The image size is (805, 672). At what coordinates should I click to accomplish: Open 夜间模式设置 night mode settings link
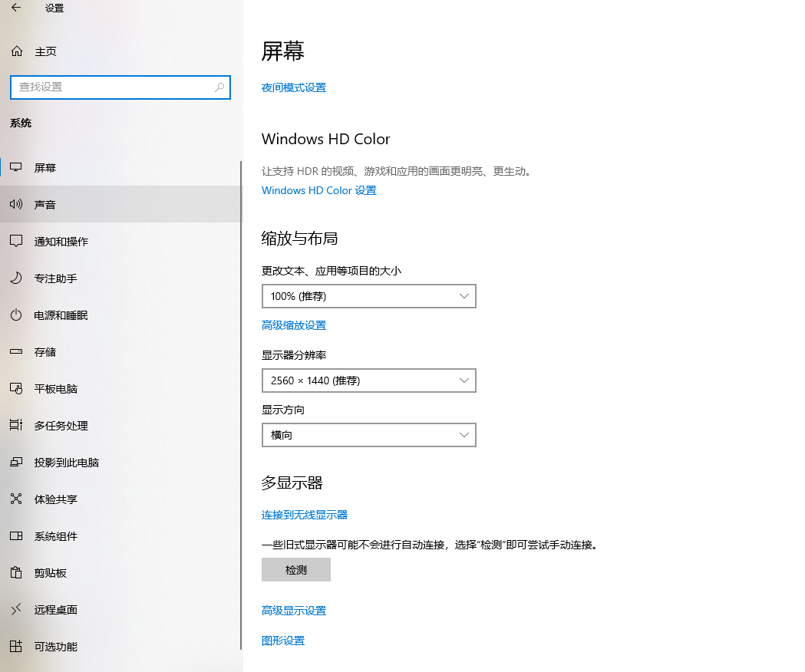[x=294, y=87]
